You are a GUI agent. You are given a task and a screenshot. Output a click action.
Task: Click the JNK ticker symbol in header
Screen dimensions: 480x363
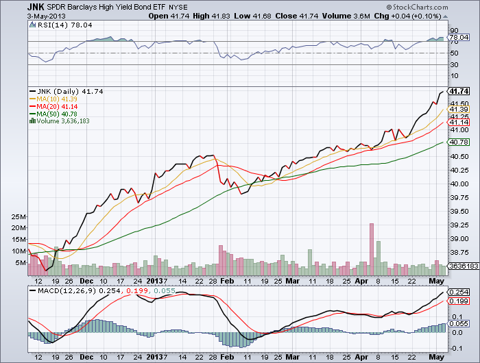pos(36,7)
